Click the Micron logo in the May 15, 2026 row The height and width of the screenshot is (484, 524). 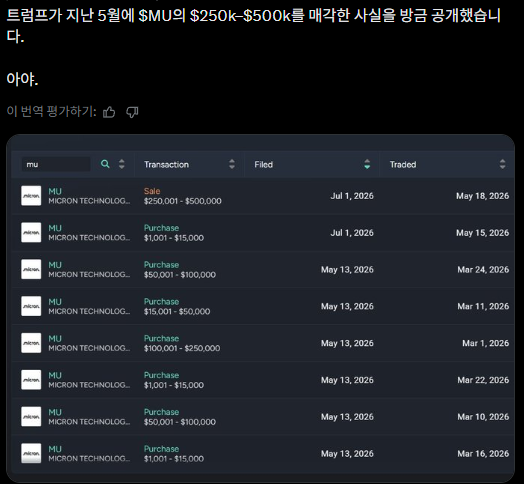click(31, 233)
